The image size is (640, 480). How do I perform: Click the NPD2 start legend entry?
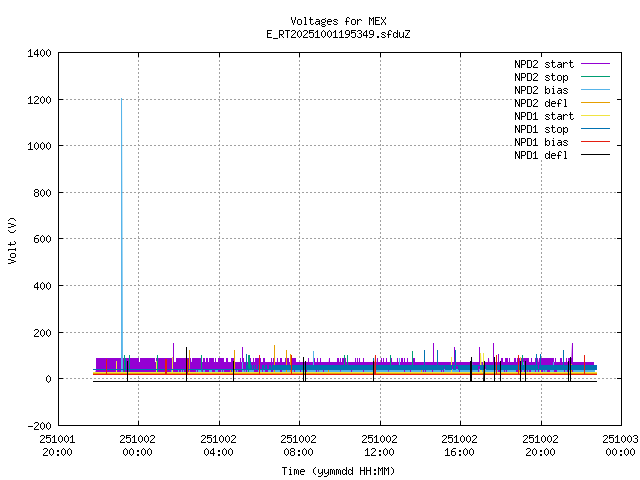click(544, 64)
